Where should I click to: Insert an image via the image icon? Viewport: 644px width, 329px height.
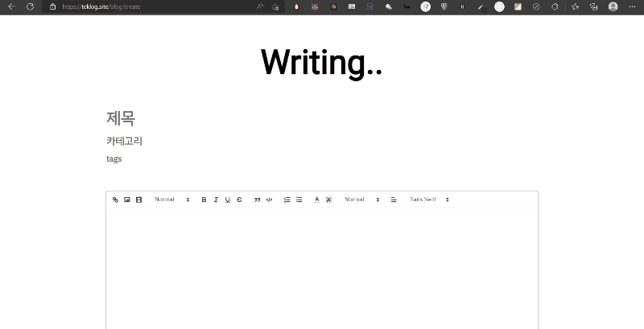coord(127,199)
